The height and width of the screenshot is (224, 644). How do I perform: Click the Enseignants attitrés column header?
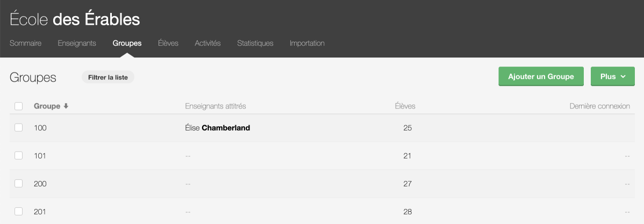(215, 106)
